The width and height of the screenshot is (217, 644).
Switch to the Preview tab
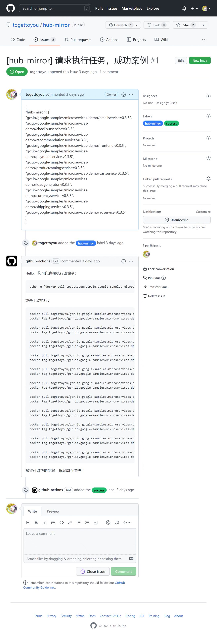(53, 511)
